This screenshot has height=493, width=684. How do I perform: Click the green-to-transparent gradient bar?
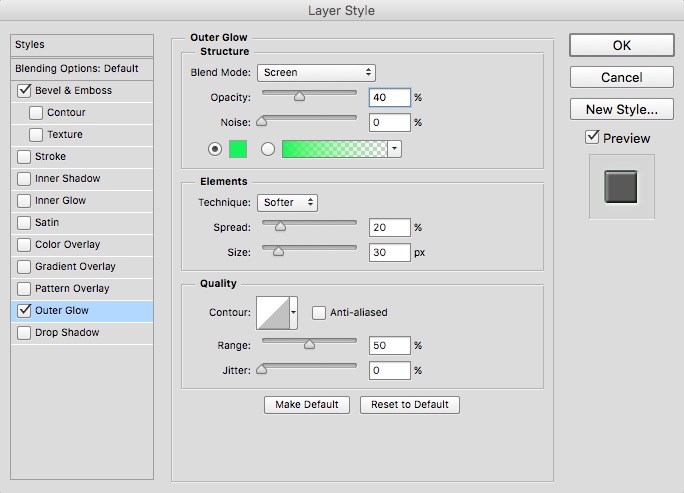(x=334, y=149)
